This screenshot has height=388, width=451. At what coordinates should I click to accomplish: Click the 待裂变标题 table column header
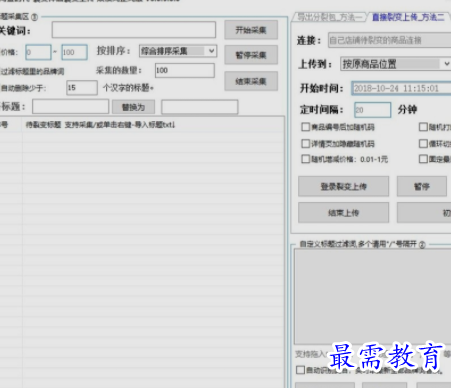(x=100, y=125)
